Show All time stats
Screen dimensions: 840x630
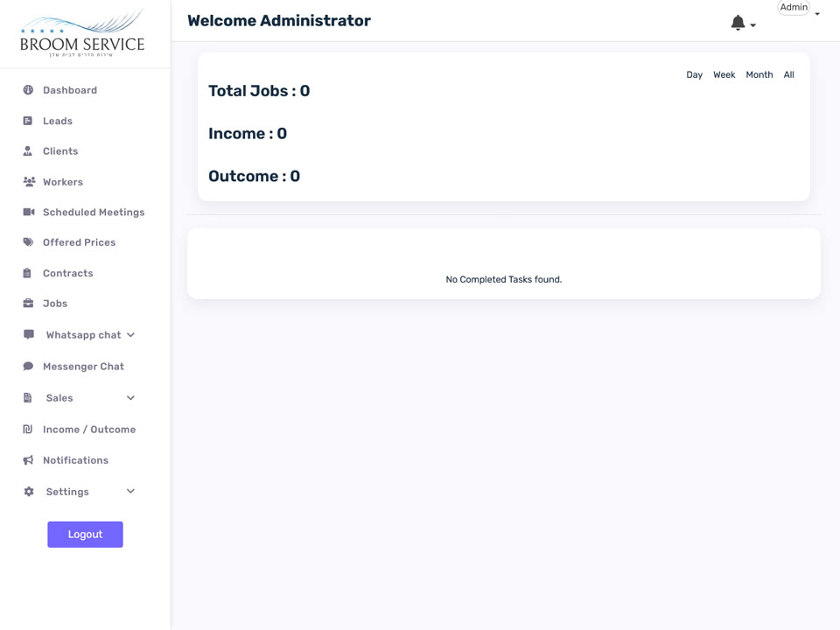click(x=788, y=74)
